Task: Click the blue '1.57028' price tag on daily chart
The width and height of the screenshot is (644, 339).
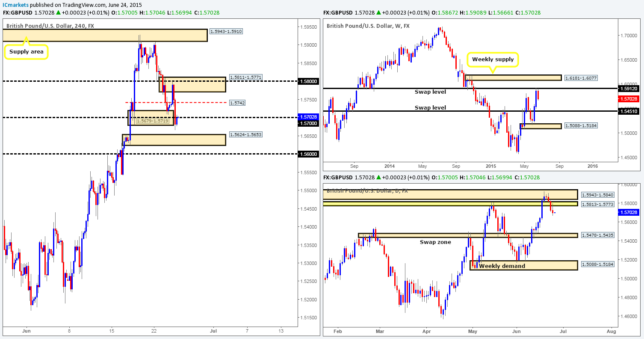Action: tap(628, 212)
